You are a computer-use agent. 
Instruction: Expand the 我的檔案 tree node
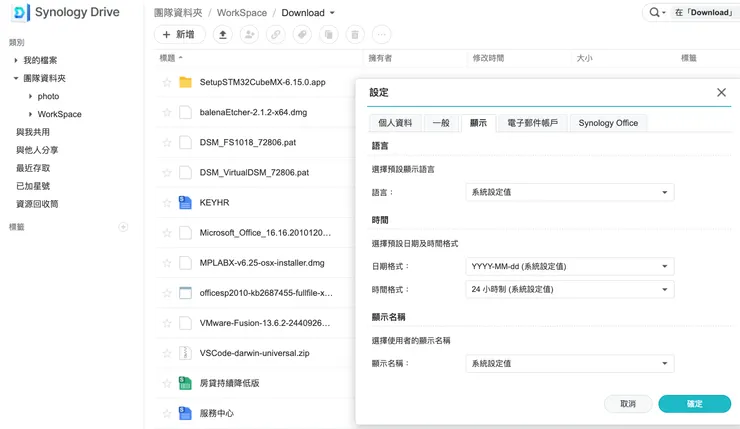pyautogui.click(x=16, y=60)
